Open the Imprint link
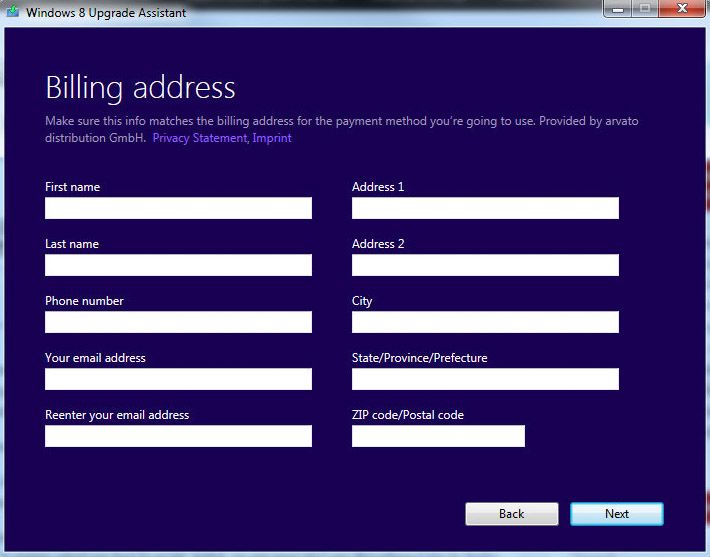710x557 pixels. [x=272, y=138]
